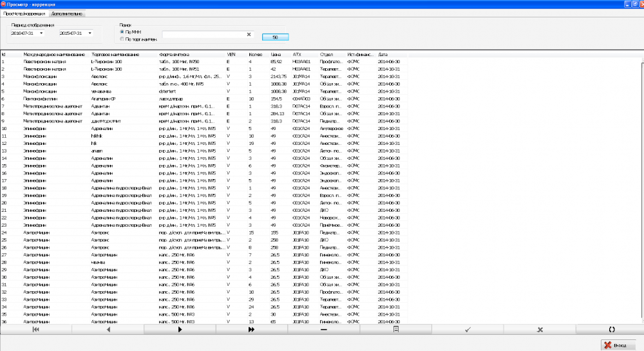Select the 'Агапурин СР' cell
Image resolution: width=644 pixels, height=351 pixels.
[x=103, y=99]
